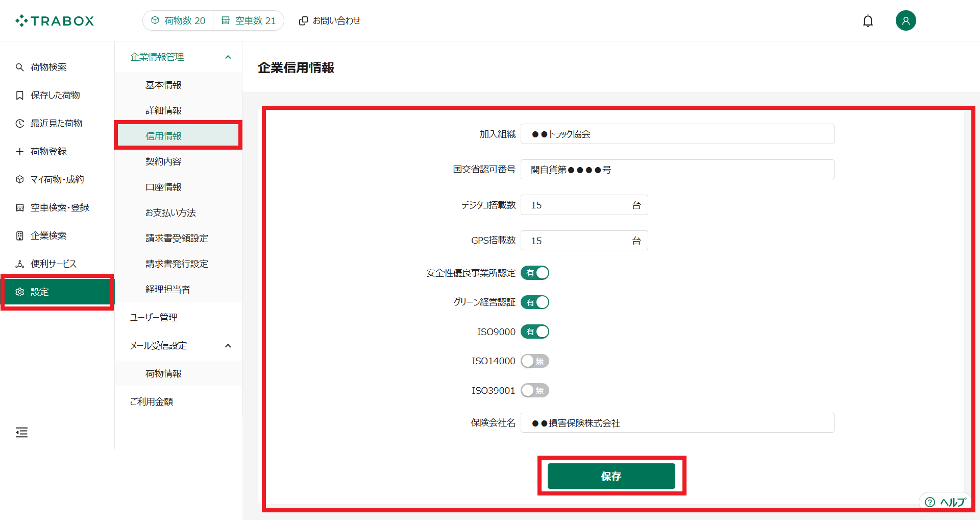Open 詳細情報 submenu item
The height and width of the screenshot is (520, 980).
coord(178,110)
